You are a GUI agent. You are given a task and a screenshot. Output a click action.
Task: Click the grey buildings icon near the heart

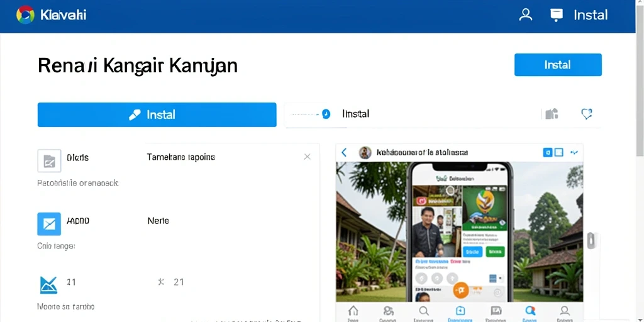pyautogui.click(x=552, y=114)
